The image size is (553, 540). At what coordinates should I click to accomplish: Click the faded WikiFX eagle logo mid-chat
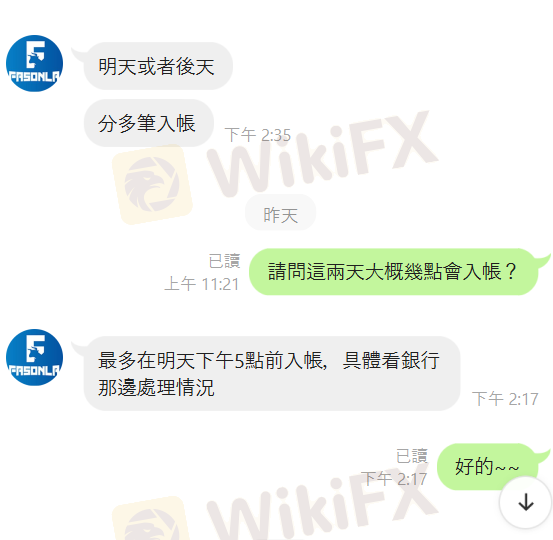click(x=152, y=184)
